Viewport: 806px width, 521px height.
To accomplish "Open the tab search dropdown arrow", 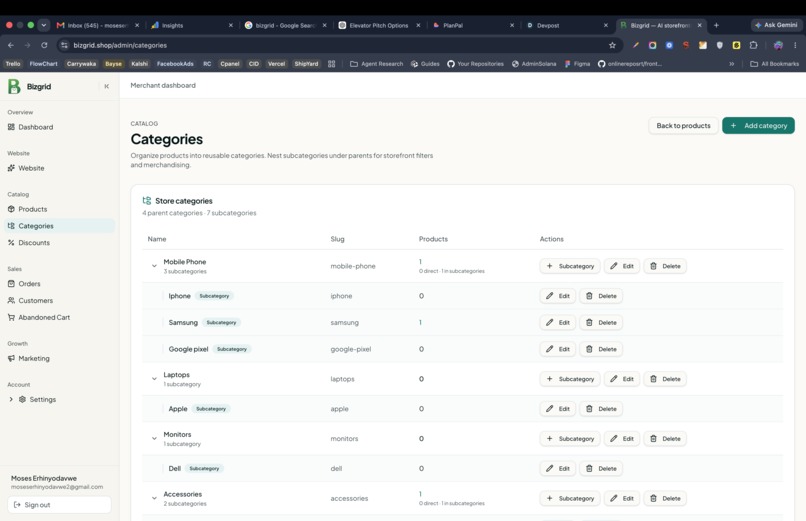I will [44, 25].
